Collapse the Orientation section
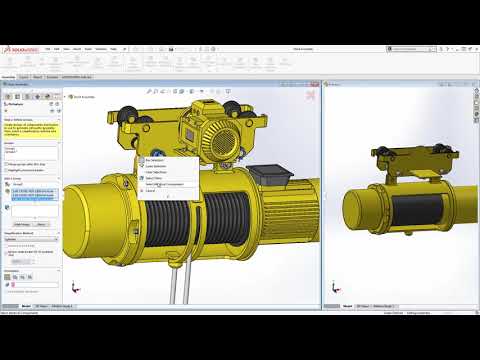The image size is (480, 360). [x=59, y=271]
